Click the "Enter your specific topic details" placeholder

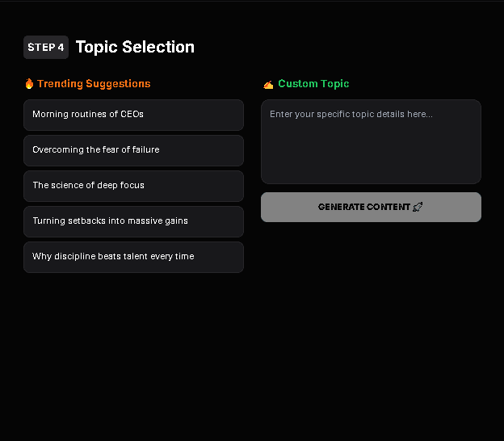tap(351, 114)
